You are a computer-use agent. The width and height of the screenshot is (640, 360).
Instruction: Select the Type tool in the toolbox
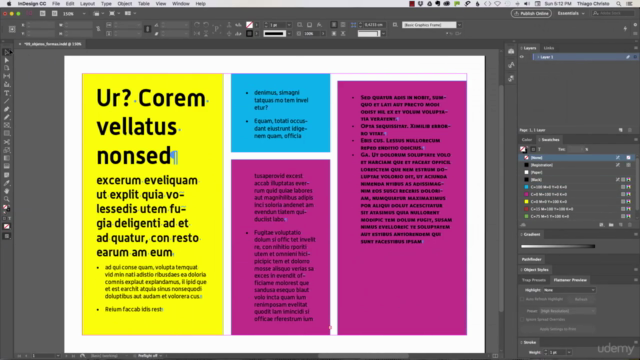7,93
